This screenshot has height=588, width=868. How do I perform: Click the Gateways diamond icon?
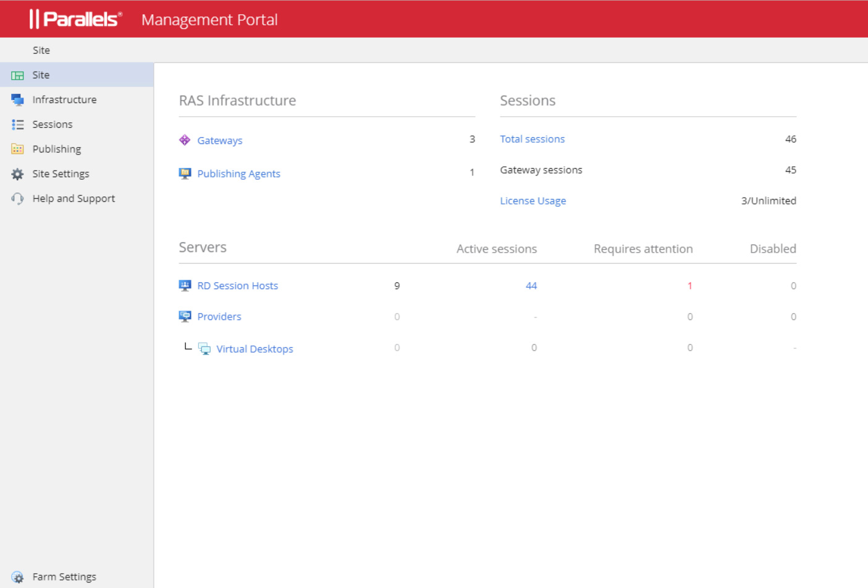click(184, 140)
